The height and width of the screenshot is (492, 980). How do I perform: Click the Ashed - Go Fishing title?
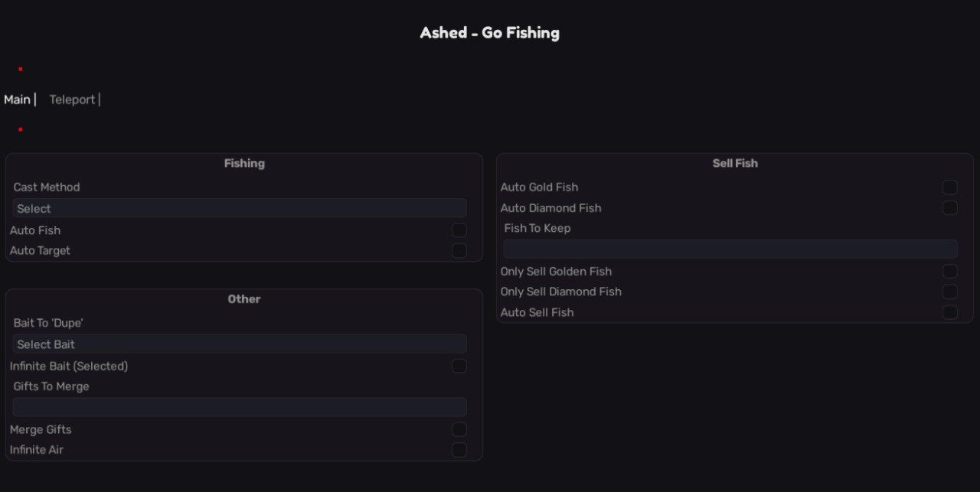tap(489, 33)
